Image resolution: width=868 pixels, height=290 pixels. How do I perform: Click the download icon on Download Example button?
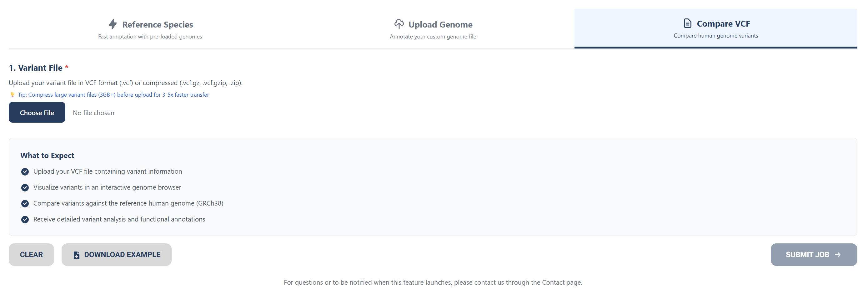point(76,255)
